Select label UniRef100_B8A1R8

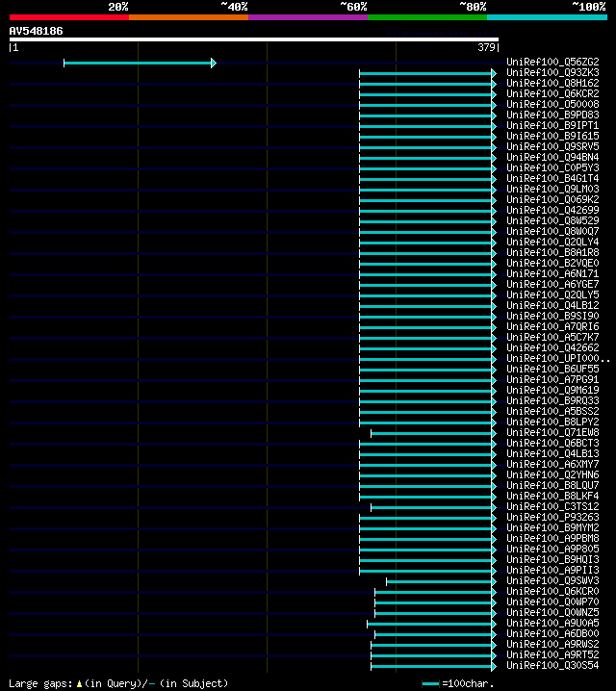[552, 252]
